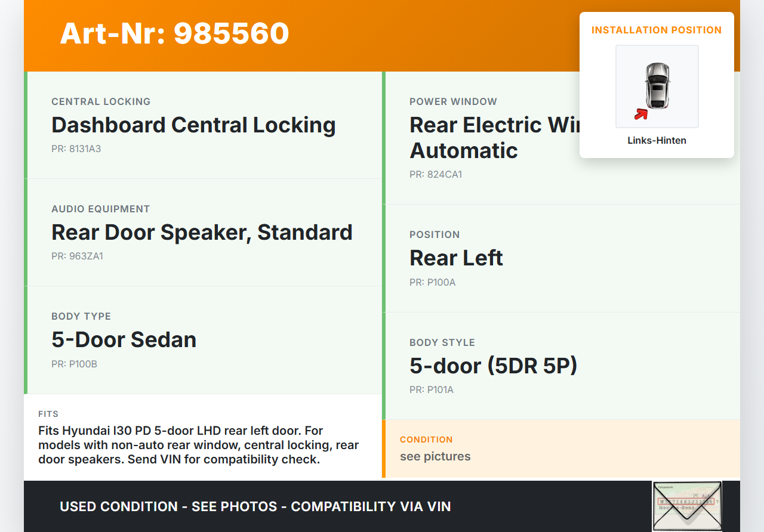Click PR code P100B
The height and width of the screenshot is (532, 764).
point(74,364)
